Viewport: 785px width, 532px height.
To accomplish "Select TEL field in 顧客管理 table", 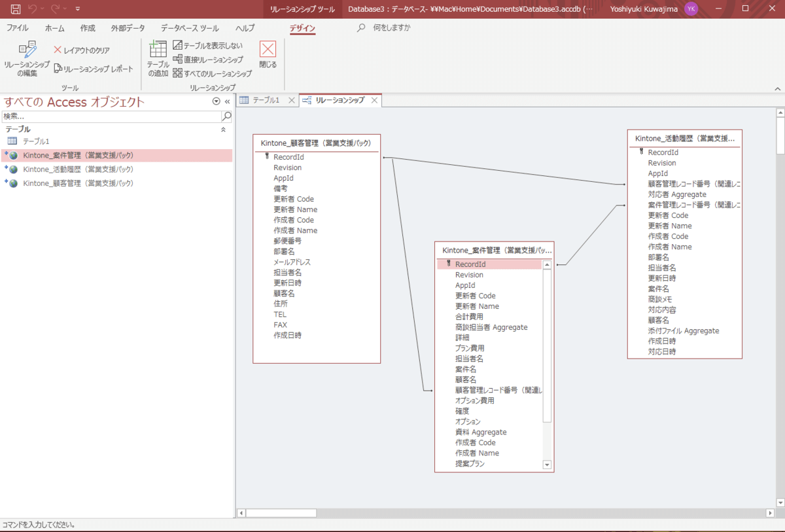I will coord(280,314).
